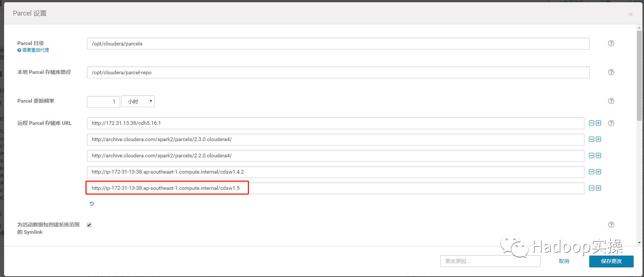
Task: Click the Parcel 目录 path field
Action: click(x=338, y=44)
